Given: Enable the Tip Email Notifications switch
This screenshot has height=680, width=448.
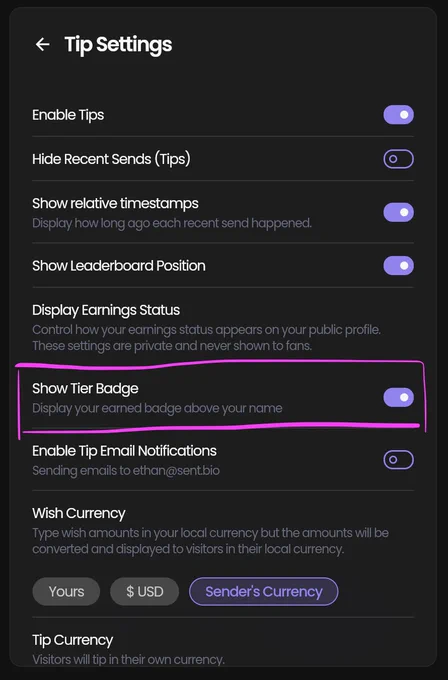Looking at the screenshot, I should [x=398, y=460].
